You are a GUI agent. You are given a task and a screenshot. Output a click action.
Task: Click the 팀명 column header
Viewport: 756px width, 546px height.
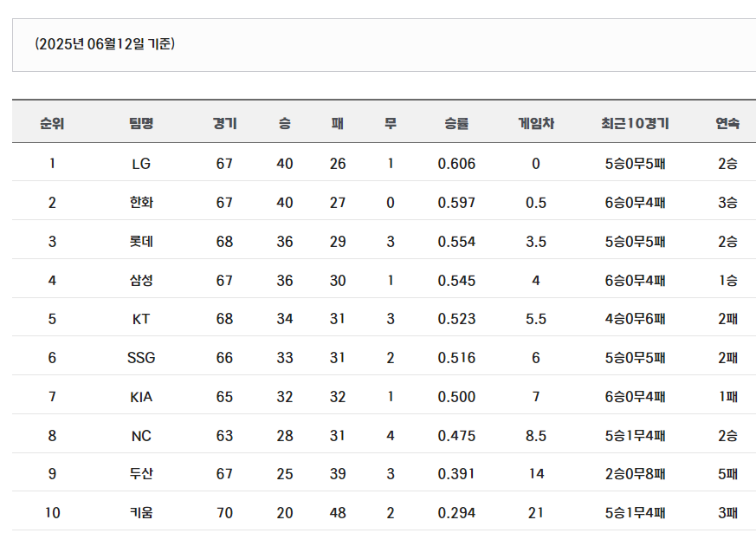click(141, 123)
